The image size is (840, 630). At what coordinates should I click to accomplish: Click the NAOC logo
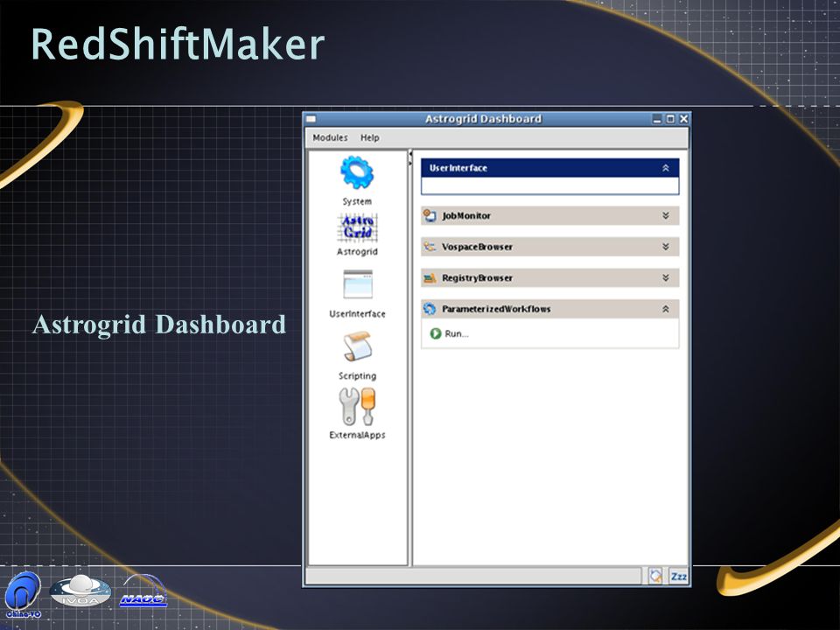point(143,591)
